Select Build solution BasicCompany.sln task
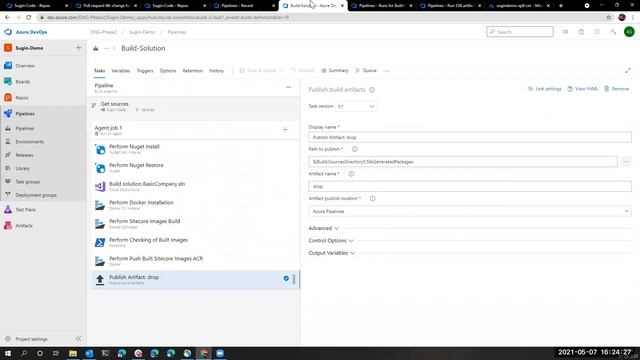Image resolution: width=640 pixels, height=360 pixels. point(195,187)
